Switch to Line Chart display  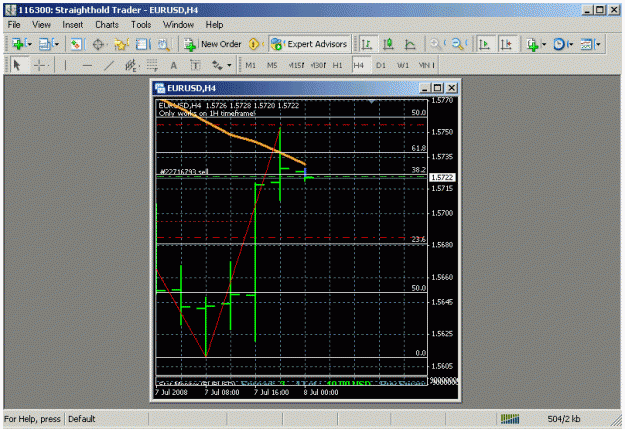coord(410,44)
